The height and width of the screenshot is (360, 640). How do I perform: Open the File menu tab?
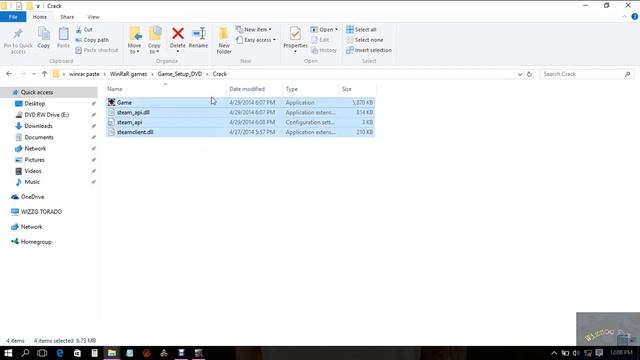point(13,17)
